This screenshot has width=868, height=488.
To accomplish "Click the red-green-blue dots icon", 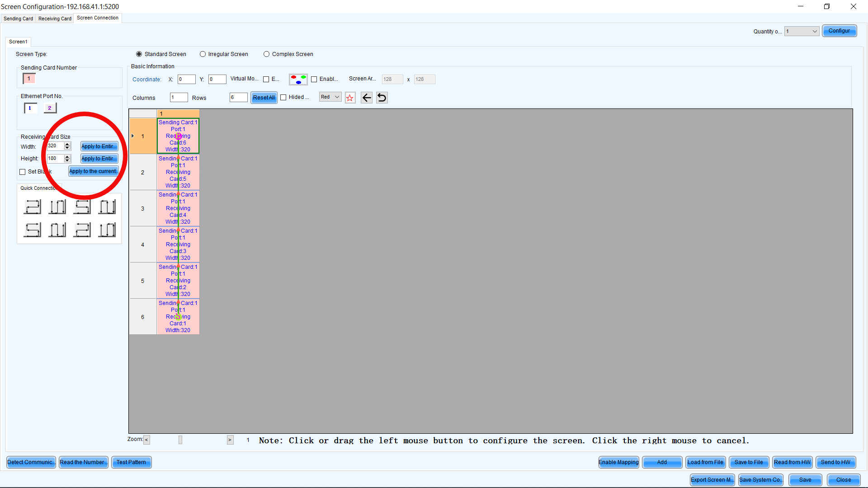I will pos(298,80).
